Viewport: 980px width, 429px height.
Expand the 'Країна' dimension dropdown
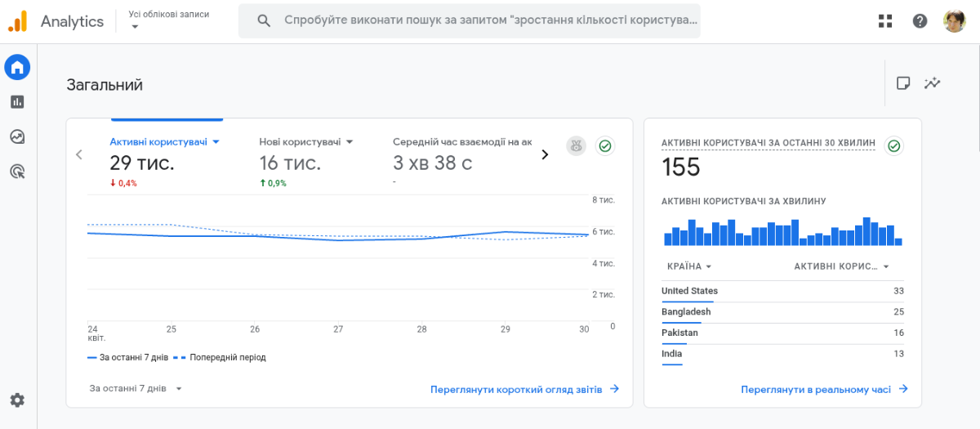coord(689,266)
